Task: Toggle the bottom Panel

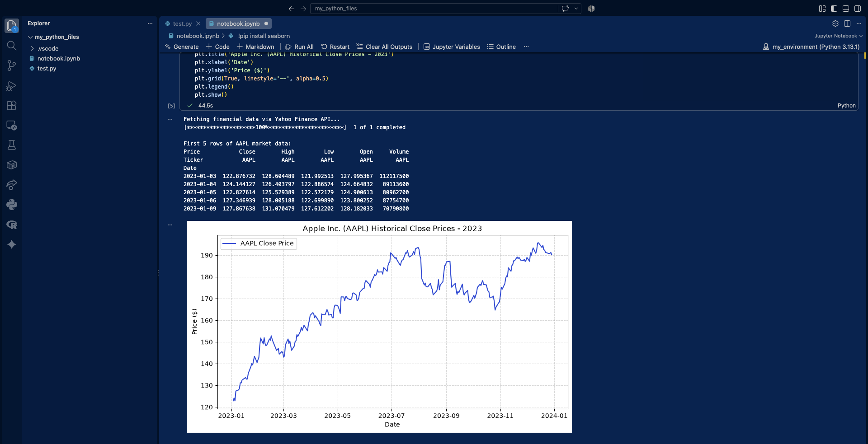Action: click(x=846, y=9)
